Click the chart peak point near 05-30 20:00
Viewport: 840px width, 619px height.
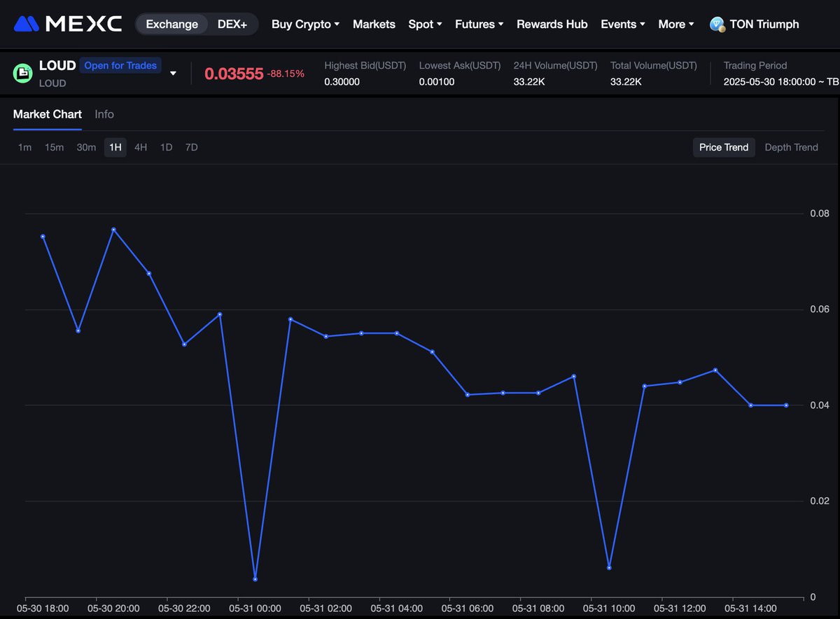tap(113, 230)
